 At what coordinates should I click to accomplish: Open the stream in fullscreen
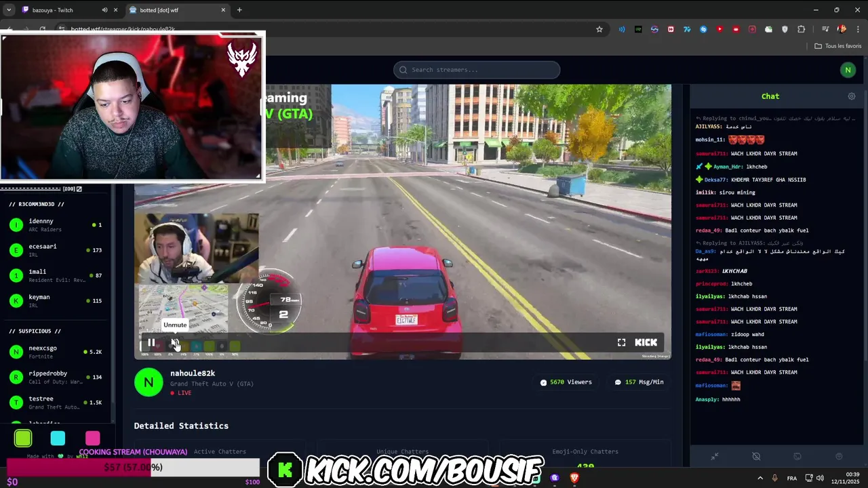(621, 342)
